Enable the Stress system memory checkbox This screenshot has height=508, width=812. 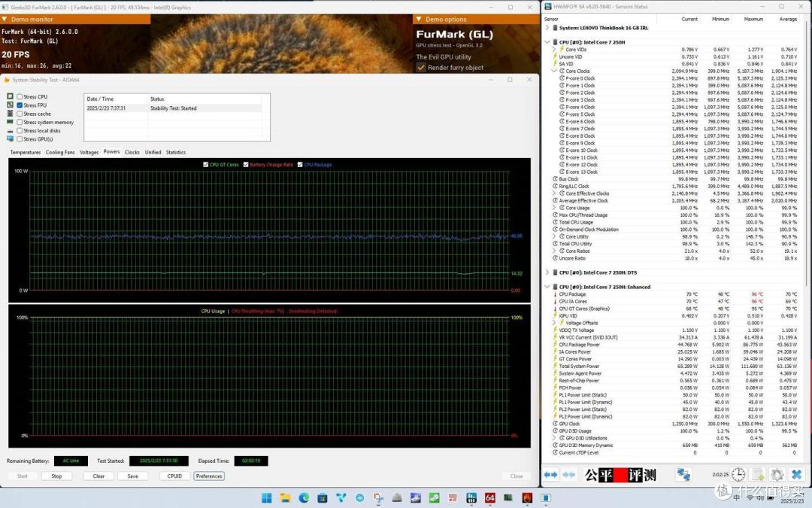coord(20,123)
